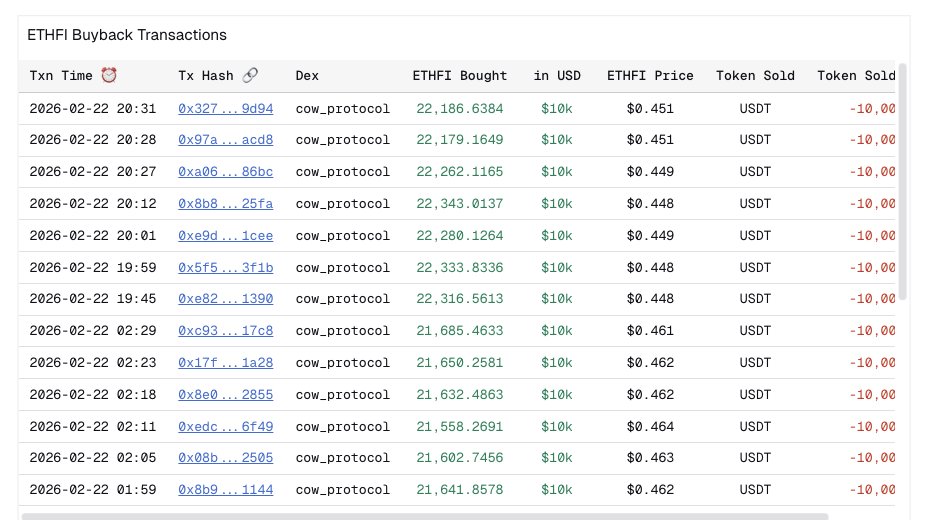
Task: Click the timestamp 2026-02-22 02:11
Action: (92, 427)
